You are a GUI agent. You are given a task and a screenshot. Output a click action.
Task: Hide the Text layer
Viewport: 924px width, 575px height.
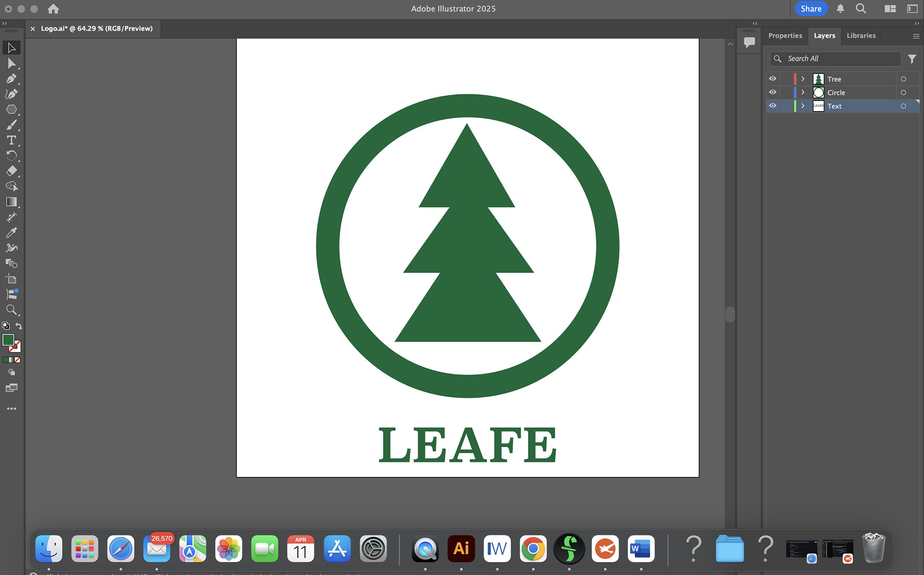pyautogui.click(x=772, y=106)
